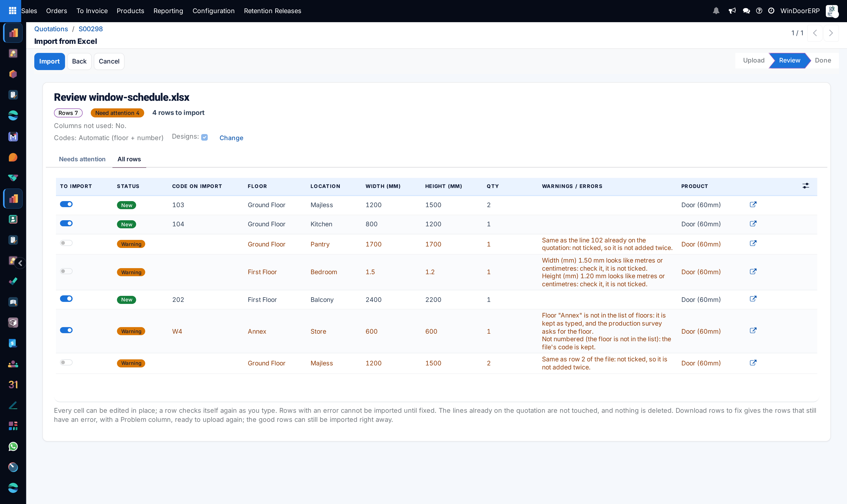
Task: Open the box with exclamation app
Action: [x=13, y=323]
